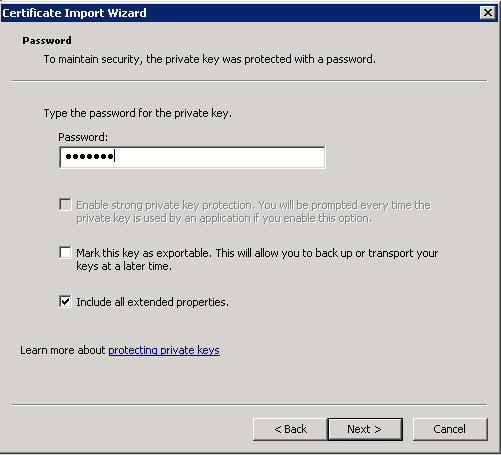The image size is (501, 455).
Task: Cancel the certificate import
Action: (450, 429)
